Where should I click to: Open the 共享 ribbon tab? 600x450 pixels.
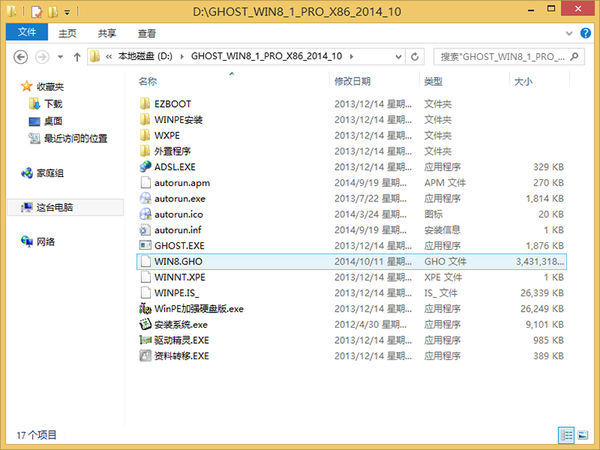105,32
